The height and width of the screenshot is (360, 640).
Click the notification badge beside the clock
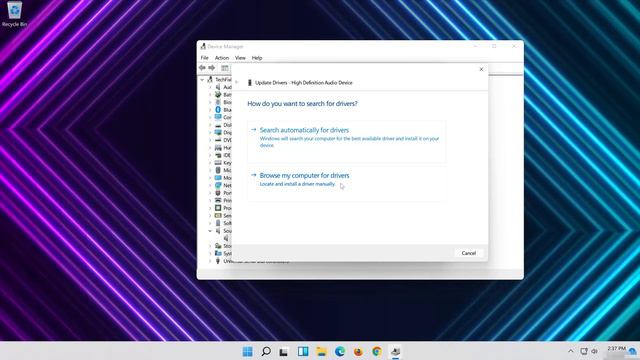[x=633, y=351]
